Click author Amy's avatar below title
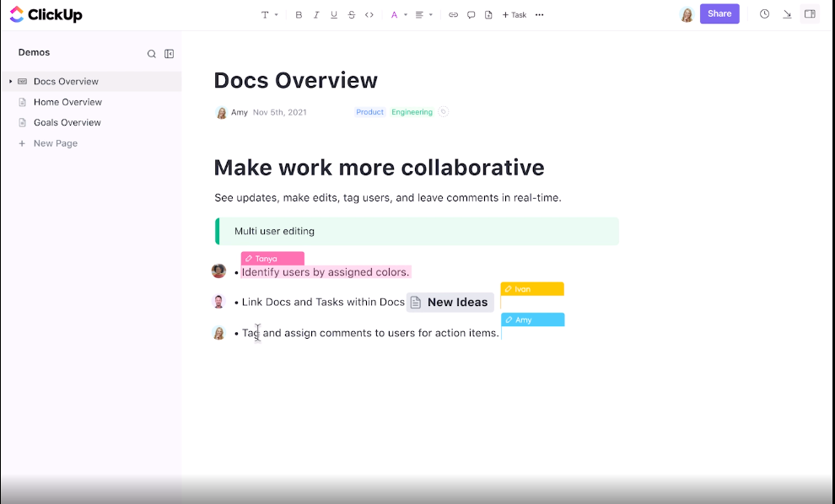This screenshot has height=504, width=835. [x=222, y=112]
